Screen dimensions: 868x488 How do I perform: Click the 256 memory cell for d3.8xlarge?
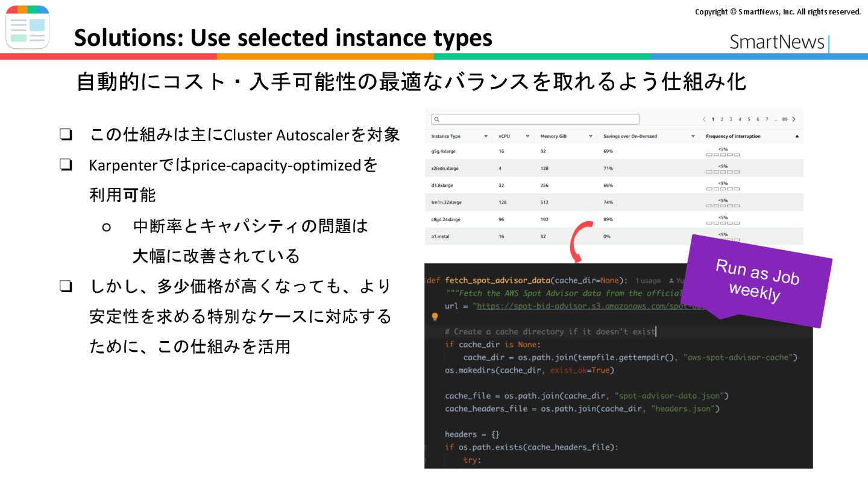545,185
